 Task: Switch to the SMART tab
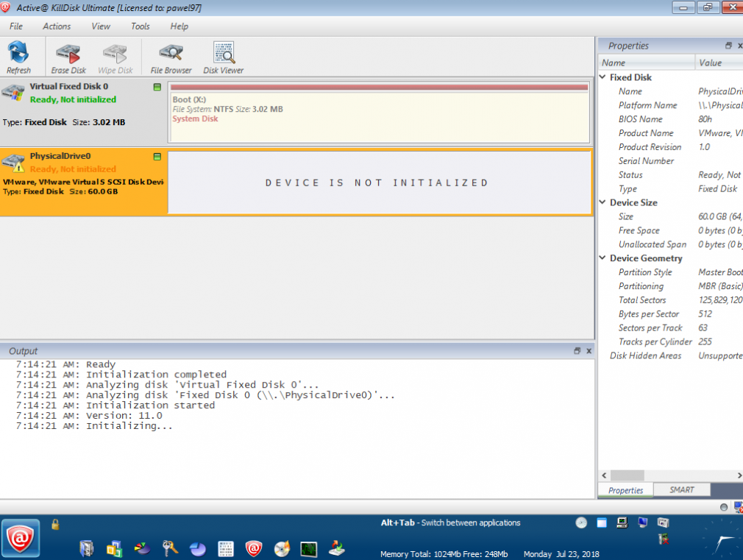[682, 490]
